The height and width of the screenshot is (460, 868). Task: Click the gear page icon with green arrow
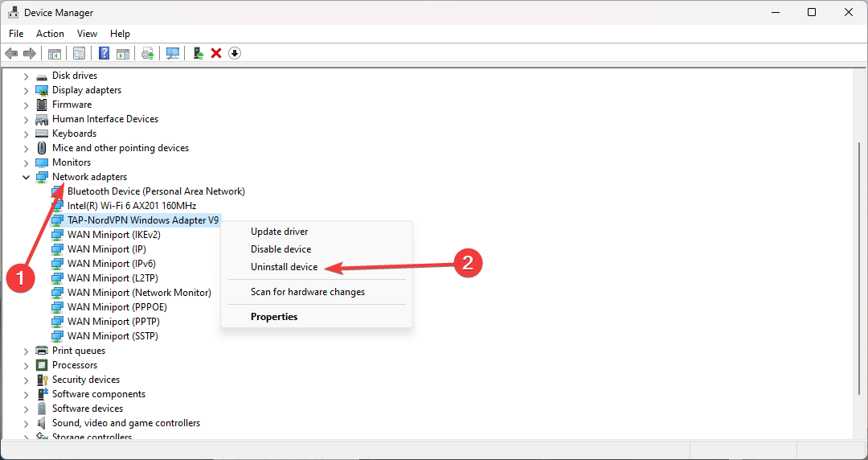click(x=147, y=53)
